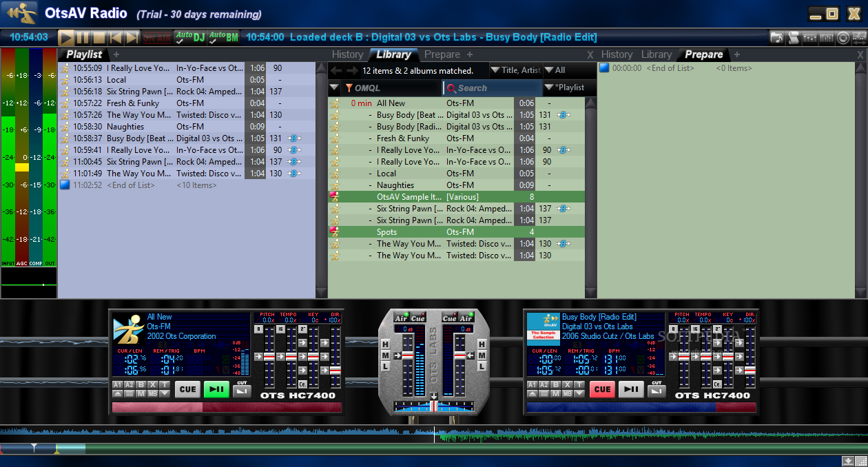868x467 pixels.
Task: Toggle the ON AIR indicator
Action: (156, 38)
